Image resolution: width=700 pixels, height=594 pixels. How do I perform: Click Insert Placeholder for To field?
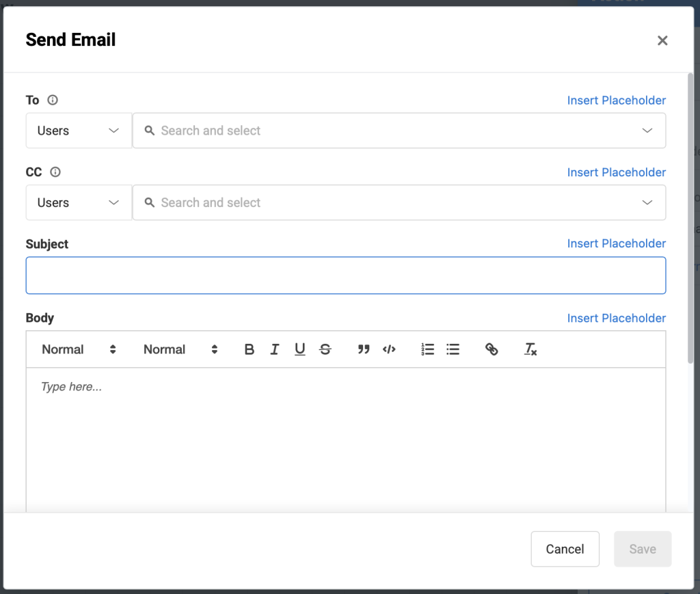tap(617, 100)
